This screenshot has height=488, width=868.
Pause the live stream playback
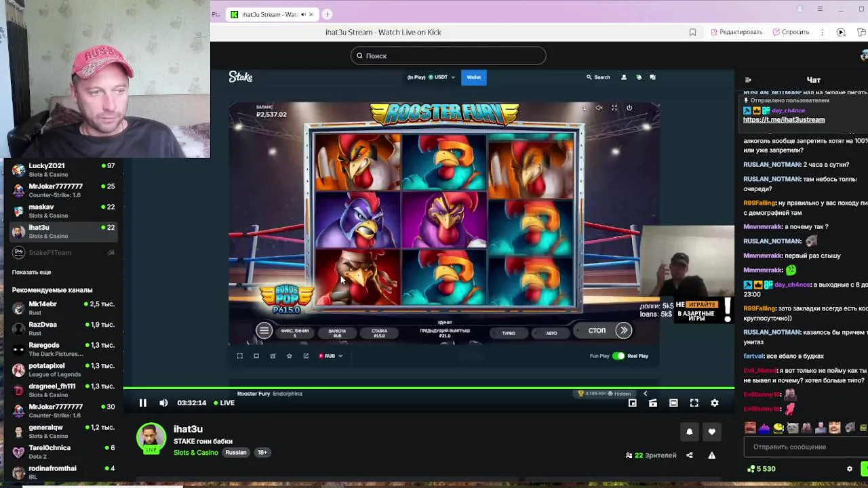143,403
